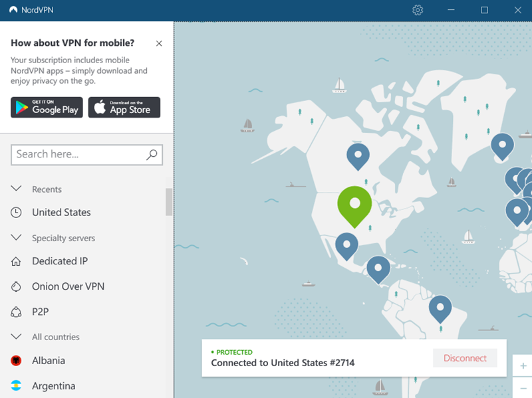Open the App Store download badge

pos(124,108)
